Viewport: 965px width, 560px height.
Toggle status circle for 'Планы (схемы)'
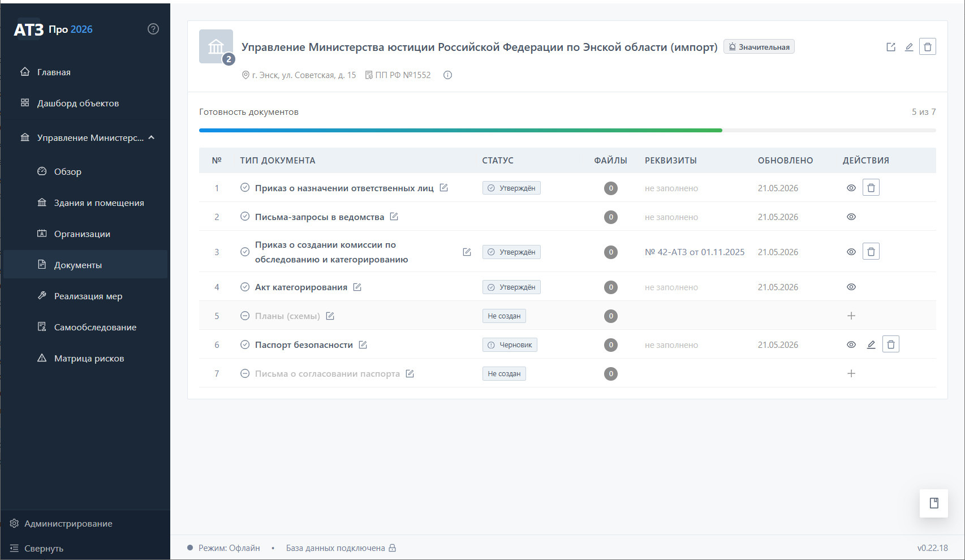point(245,316)
